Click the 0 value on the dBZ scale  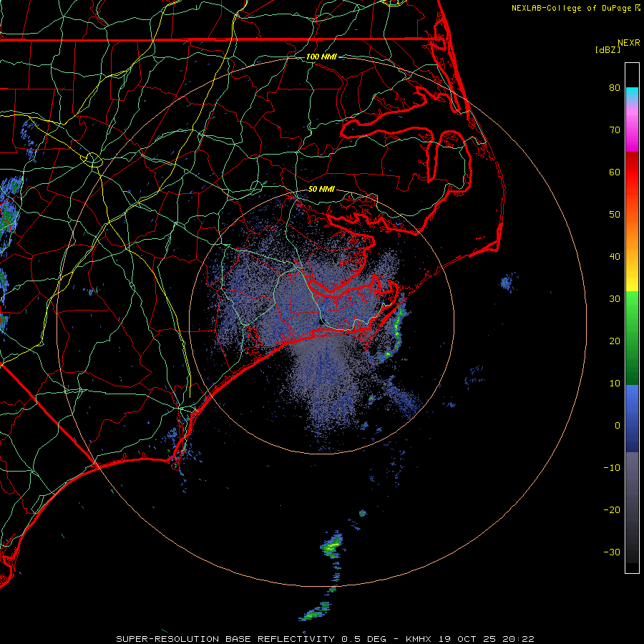pos(618,426)
